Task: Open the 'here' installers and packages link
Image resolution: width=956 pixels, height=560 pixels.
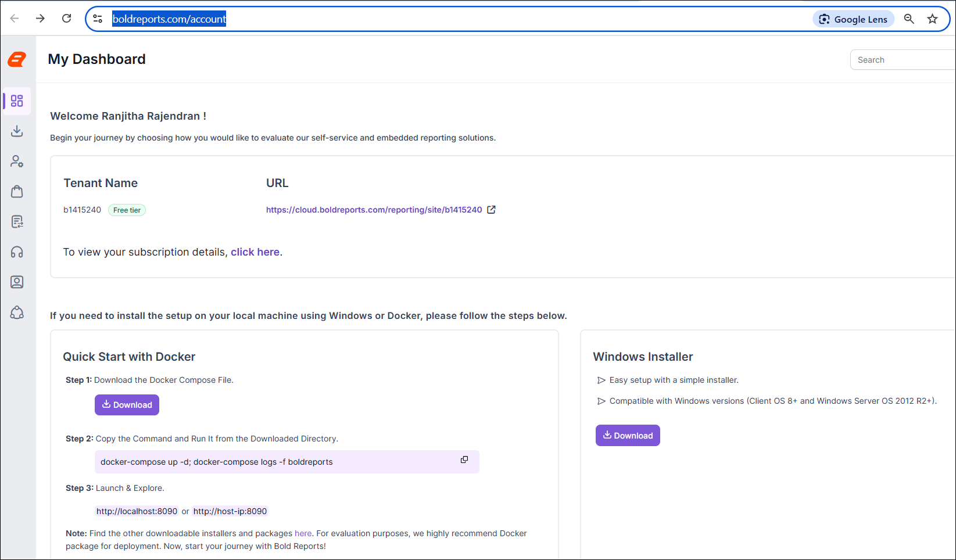Action: pos(303,533)
